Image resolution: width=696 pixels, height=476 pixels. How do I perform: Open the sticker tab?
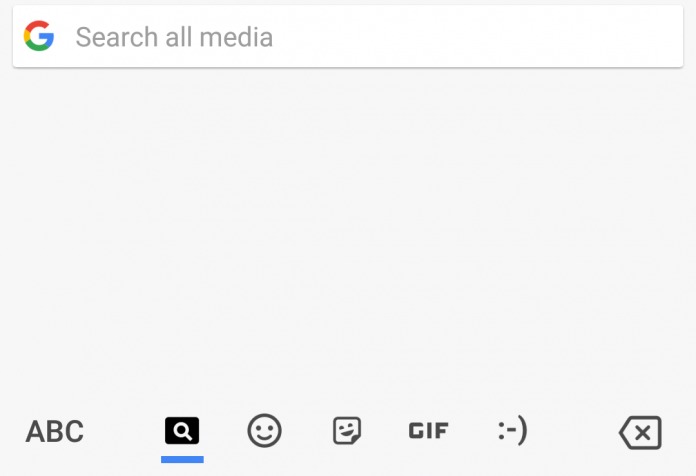[346, 432]
